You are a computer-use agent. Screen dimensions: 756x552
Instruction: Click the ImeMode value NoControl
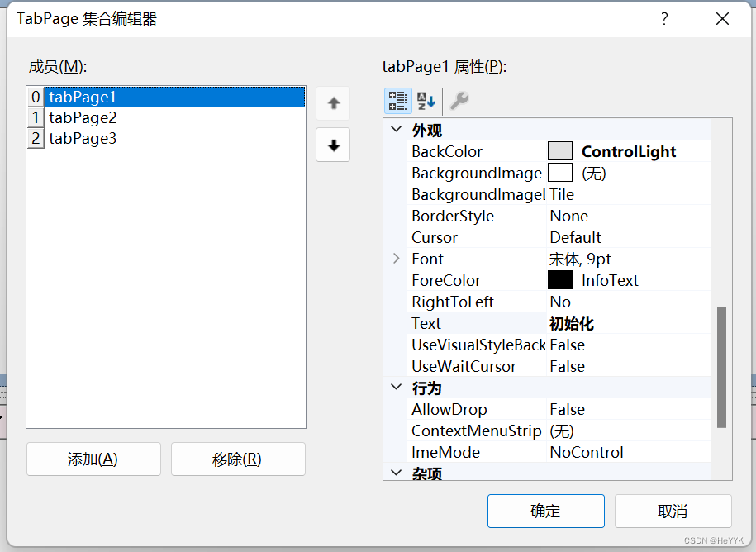tap(587, 452)
